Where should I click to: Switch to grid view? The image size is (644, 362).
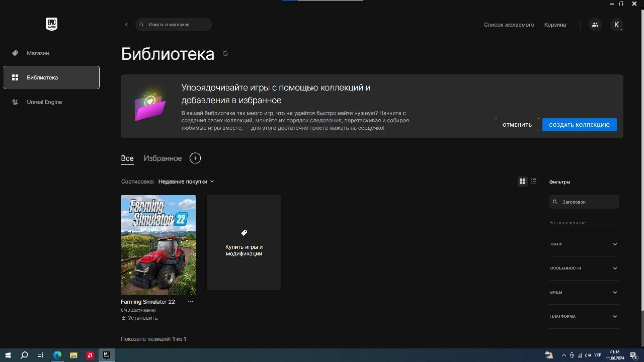tap(522, 182)
